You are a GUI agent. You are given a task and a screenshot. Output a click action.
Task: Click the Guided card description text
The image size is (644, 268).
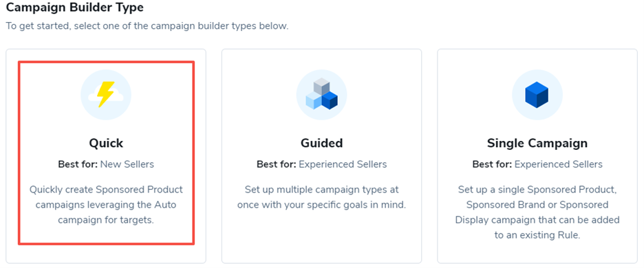click(x=321, y=197)
